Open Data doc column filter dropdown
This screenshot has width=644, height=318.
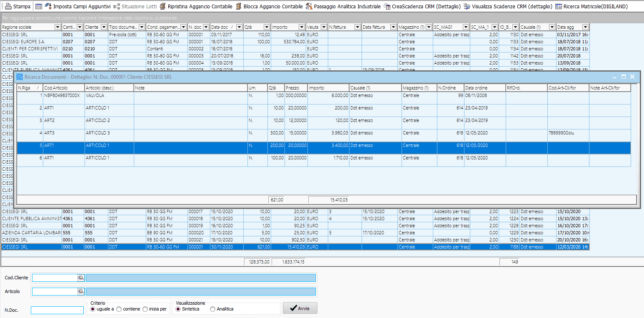pos(239,27)
